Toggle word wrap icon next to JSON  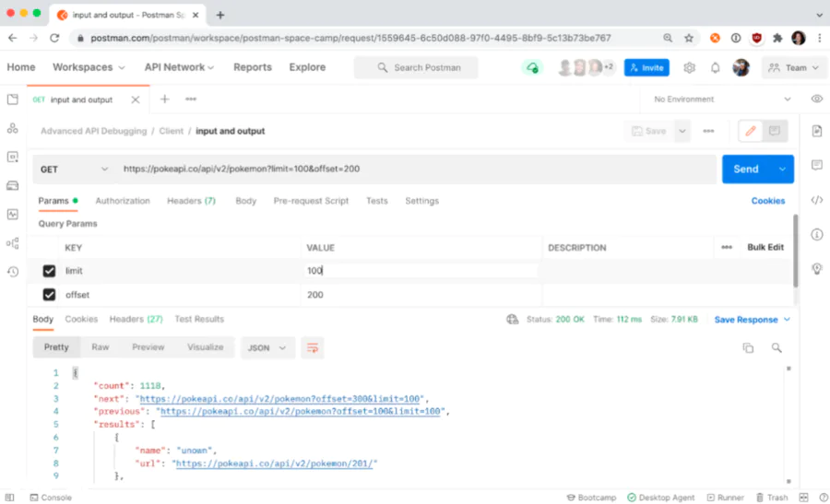click(313, 348)
